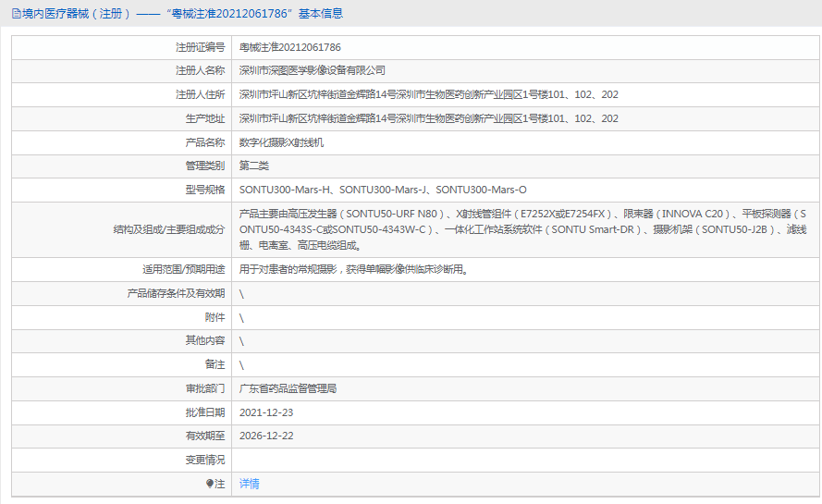Select approving department 广东省药品监督管理局

tap(288, 388)
